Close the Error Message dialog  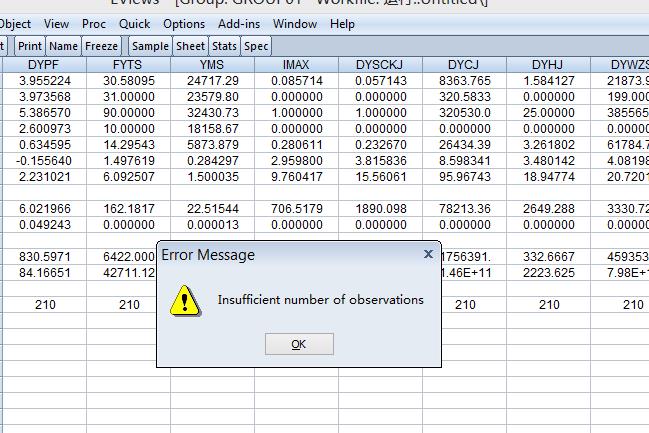click(x=428, y=254)
